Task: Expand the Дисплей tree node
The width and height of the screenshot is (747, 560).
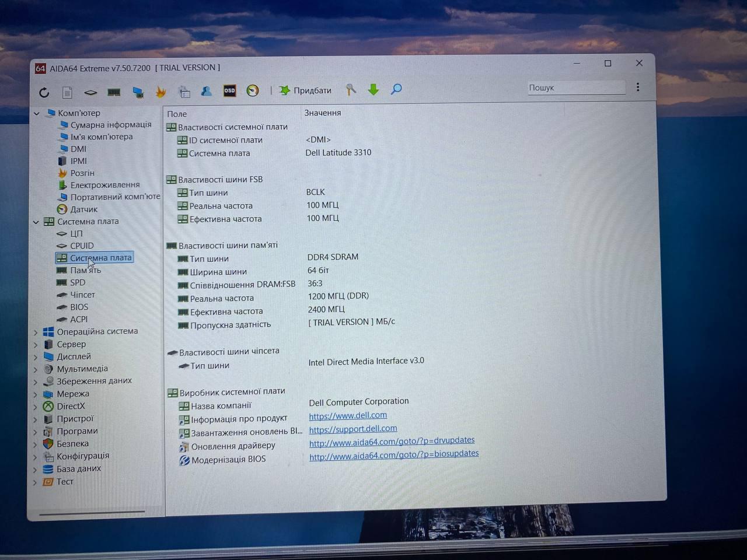Action: [35, 357]
